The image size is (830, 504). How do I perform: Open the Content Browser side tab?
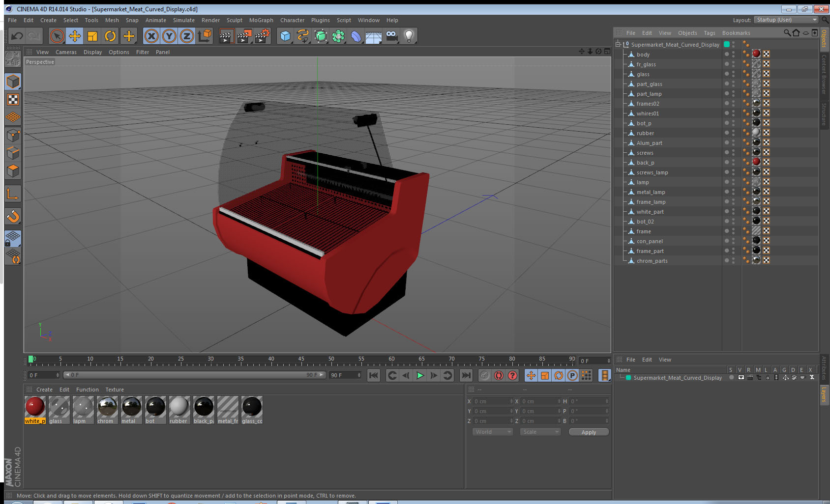coord(824,74)
